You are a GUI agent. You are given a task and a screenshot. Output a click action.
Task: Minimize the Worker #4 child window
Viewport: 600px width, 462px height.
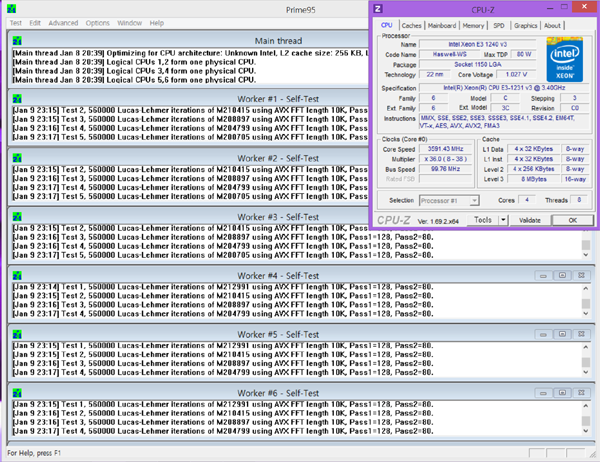[543, 276]
